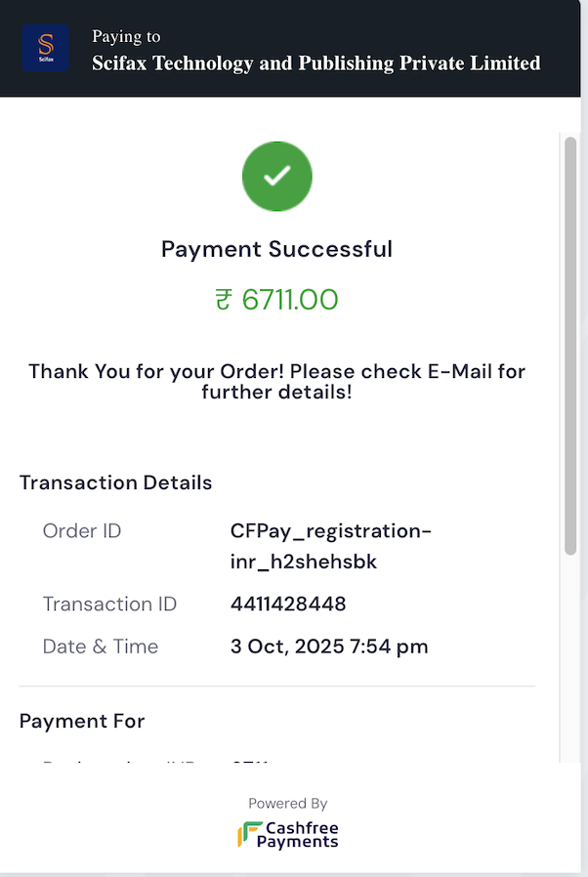Click the Payment Successful heading
Screen dimensions: 588x877
point(274,249)
